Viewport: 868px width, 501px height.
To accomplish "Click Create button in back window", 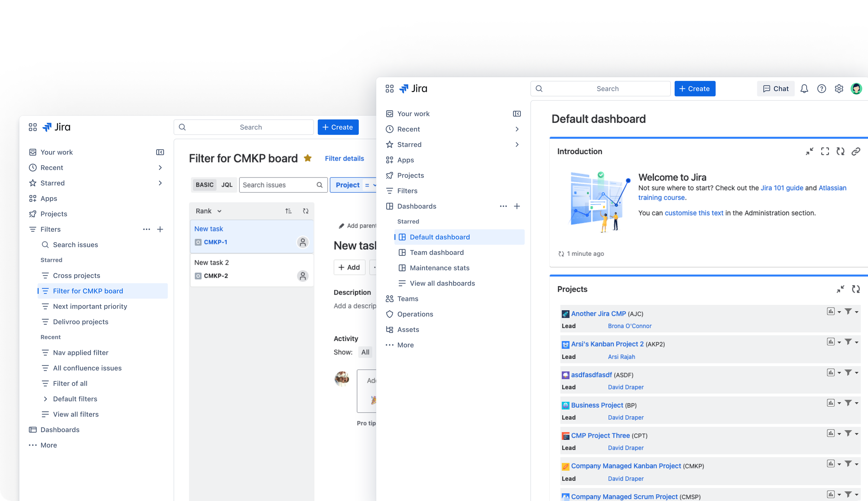I will pyautogui.click(x=338, y=127).
